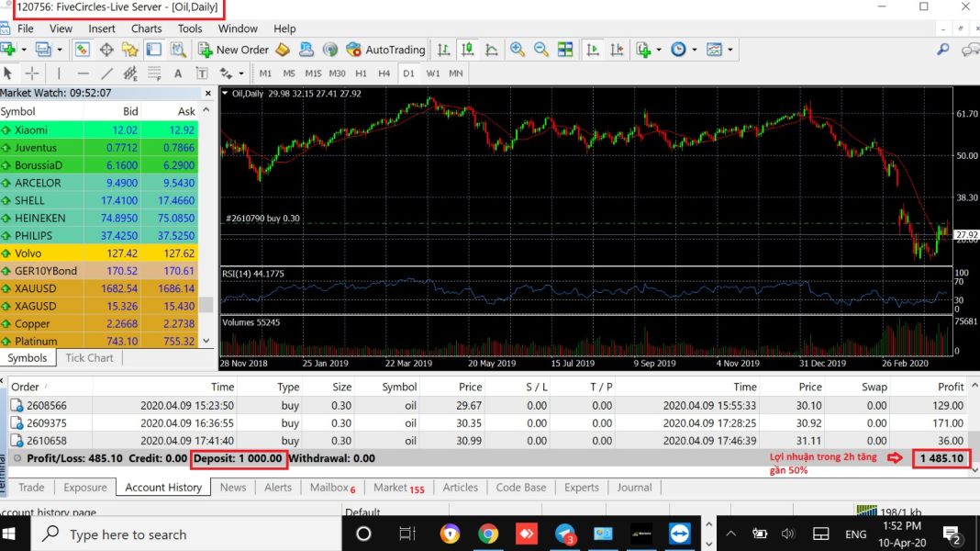980x551 pixels.
Task: Zoom in on the Oil chart
Action: 517,50
